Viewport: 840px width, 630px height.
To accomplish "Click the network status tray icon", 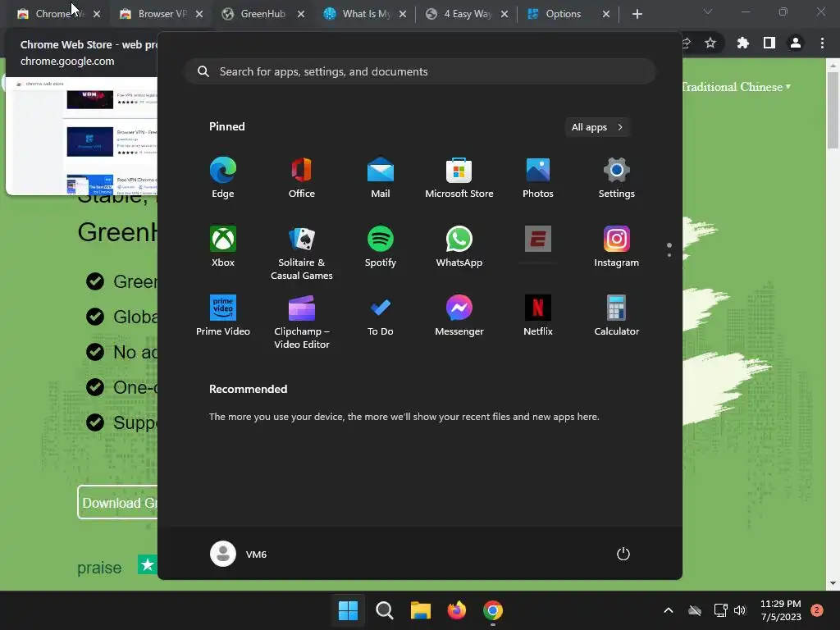I will 720,610.
